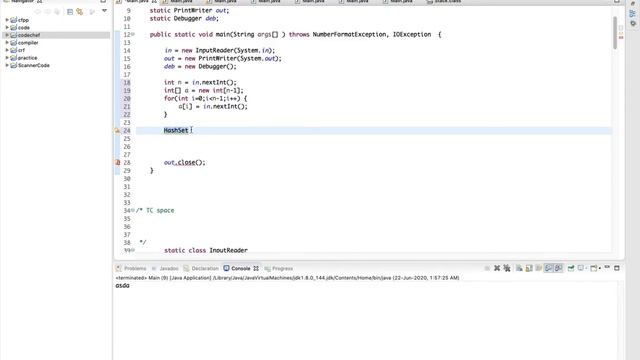
Task: Expand the ScannerCode project
Action: pos(7,65)
